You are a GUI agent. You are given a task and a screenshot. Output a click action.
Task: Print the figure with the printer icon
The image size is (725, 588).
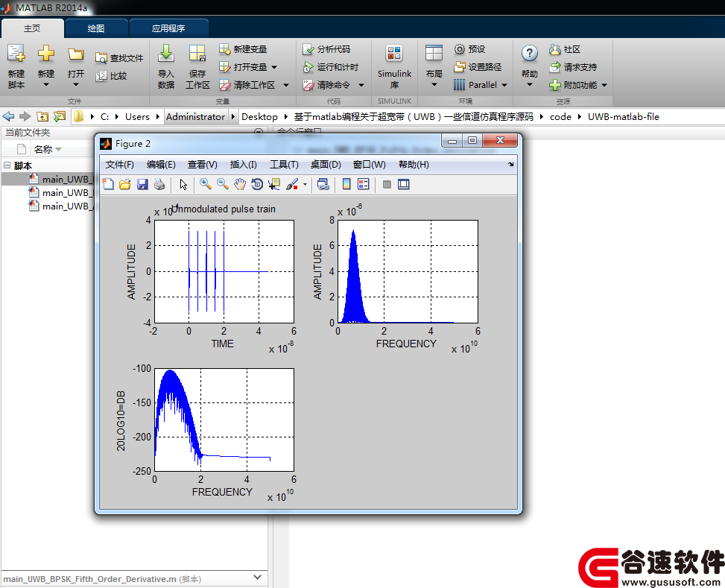pyautogui.click(x=159, y=185)
